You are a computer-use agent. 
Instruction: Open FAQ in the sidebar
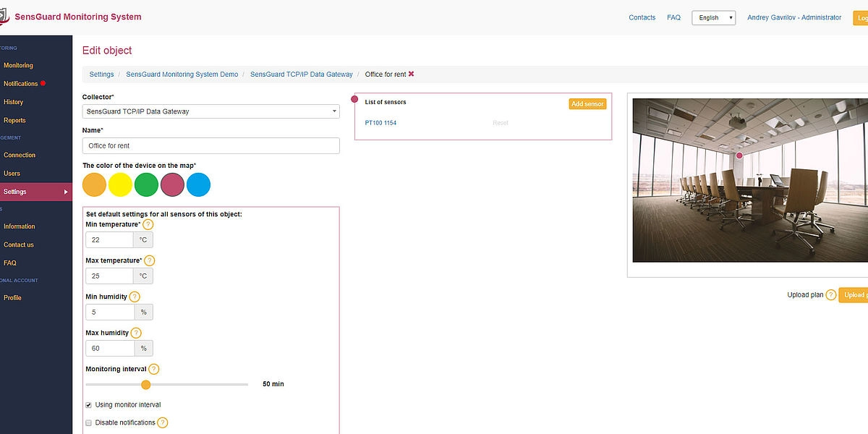(9, 263)
